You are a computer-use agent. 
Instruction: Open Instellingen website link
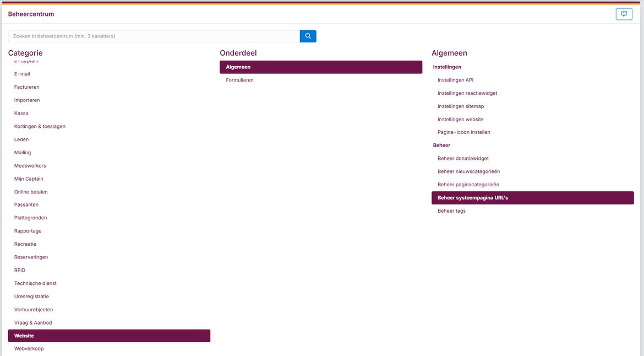coord(460,120)
